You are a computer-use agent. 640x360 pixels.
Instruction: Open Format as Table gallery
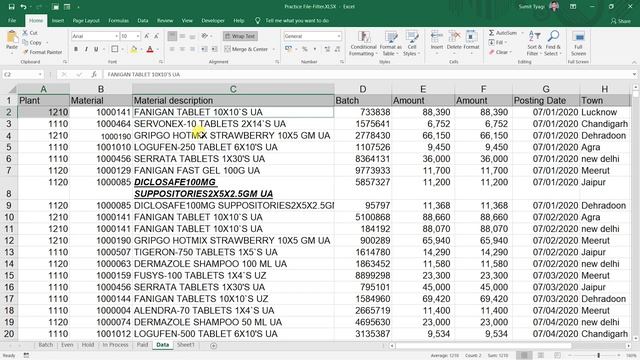coord(390,44)
